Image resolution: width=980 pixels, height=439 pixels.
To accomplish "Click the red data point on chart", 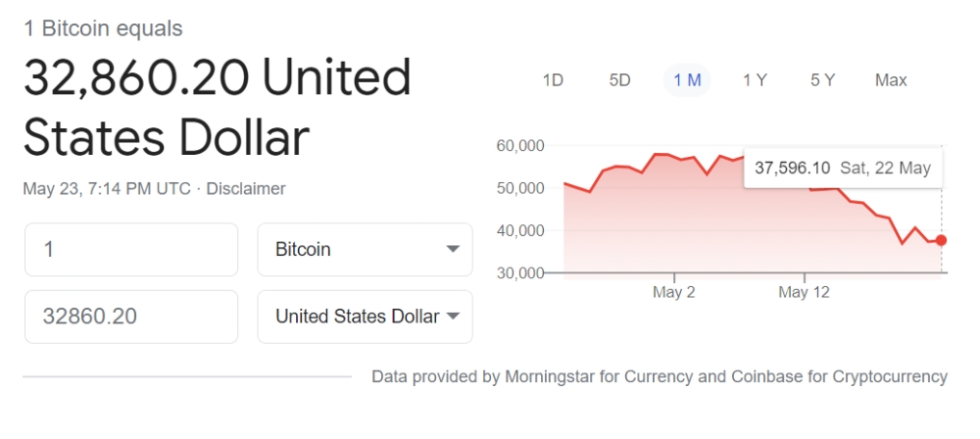I will [941, 240].
